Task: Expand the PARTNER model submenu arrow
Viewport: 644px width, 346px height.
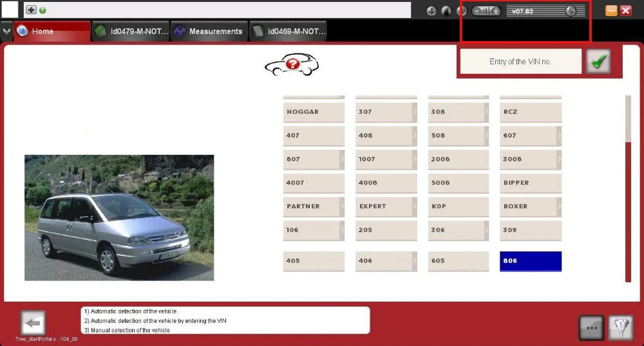Action: tap(342, 206)
